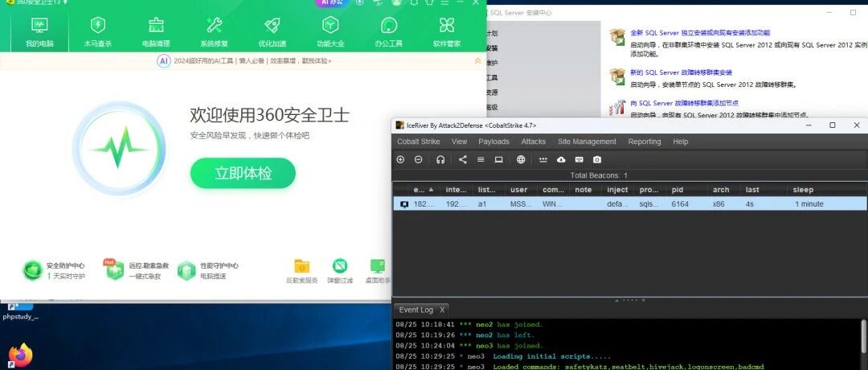Sort beacons by note column header

[x=585, y=190]
